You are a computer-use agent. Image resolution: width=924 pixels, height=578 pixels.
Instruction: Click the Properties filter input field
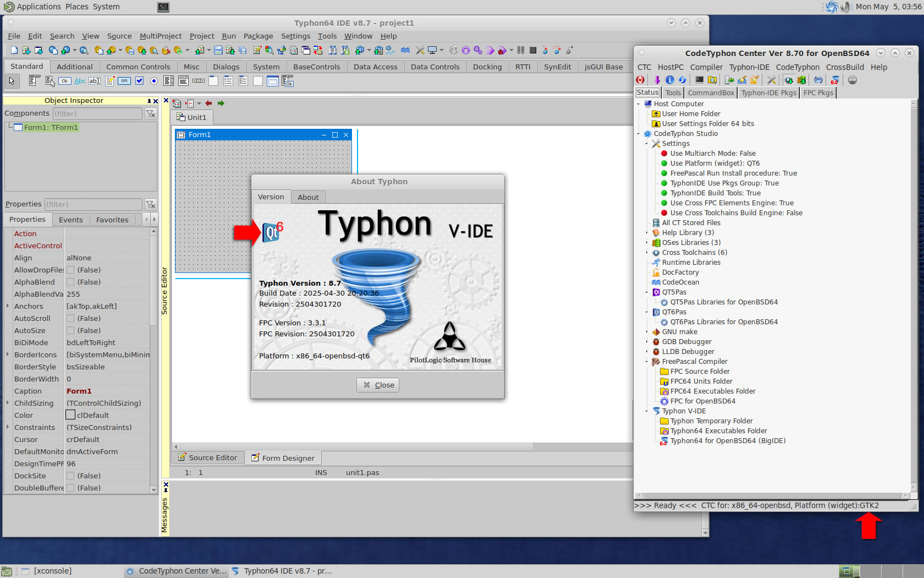pyautogui.click(x=93, y=204)
